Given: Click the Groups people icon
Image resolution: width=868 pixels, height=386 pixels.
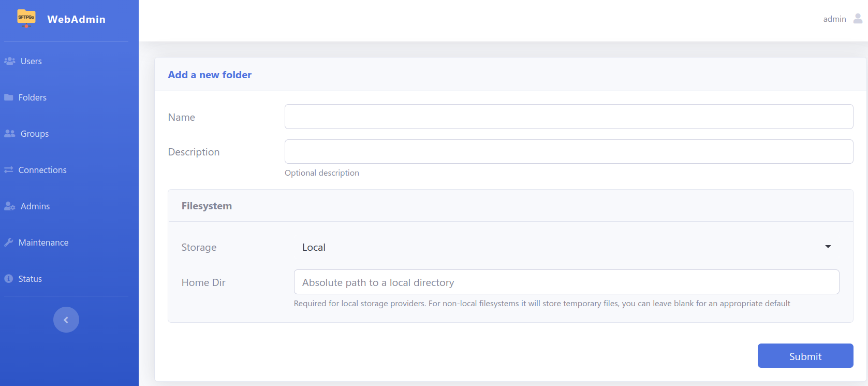Looking at the screenshot, I should click(9, 134).
